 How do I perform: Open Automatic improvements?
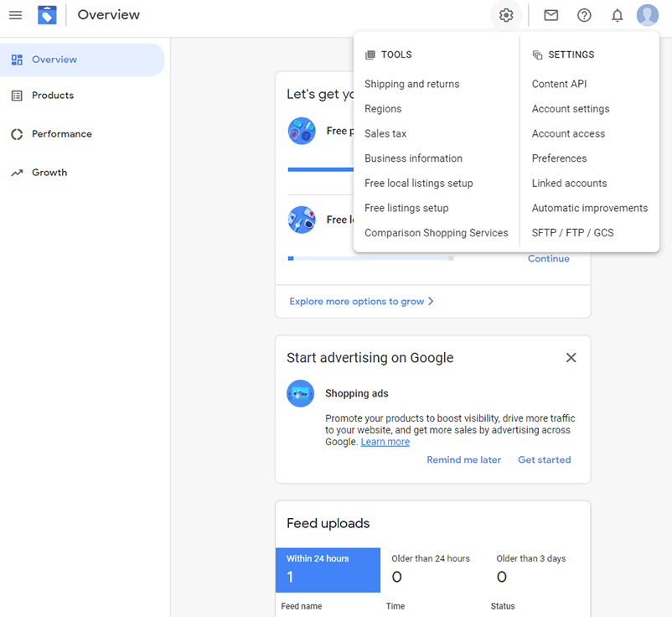(x=590, y=209)
